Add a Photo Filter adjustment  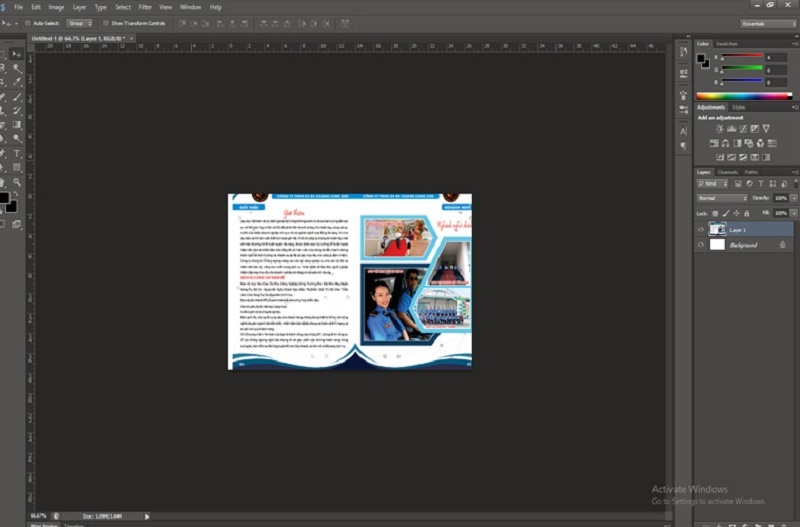[x=748, y=143]
